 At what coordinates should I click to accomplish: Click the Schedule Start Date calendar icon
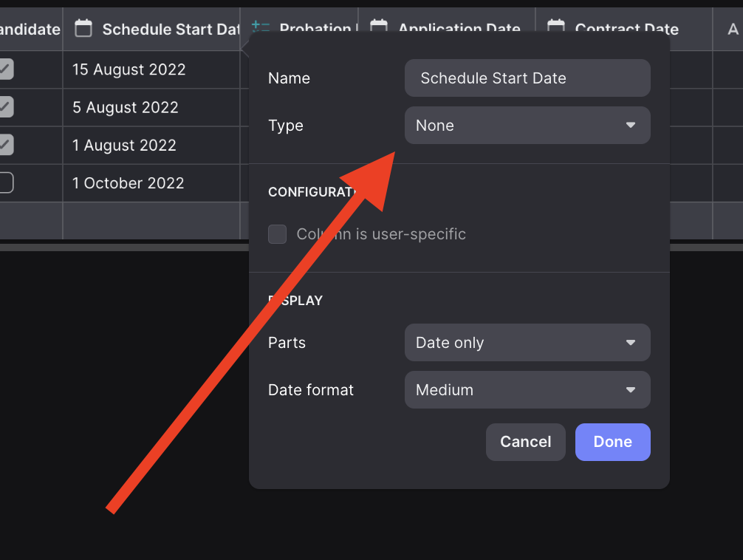[x=84, y=29]
